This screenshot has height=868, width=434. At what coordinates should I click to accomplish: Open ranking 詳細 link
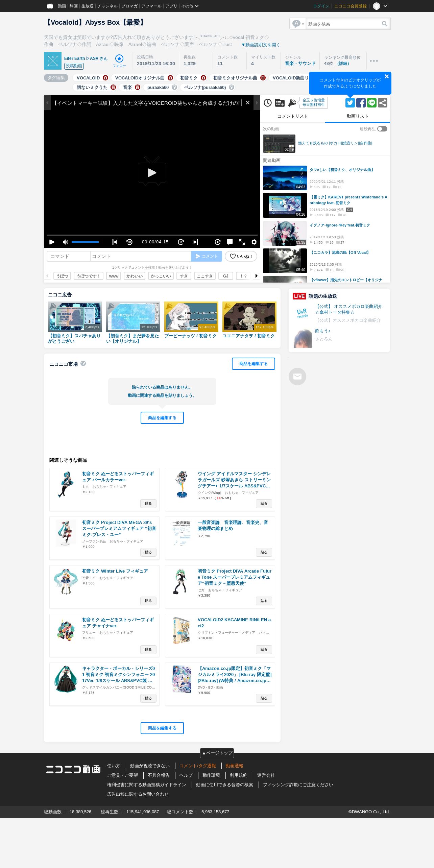pos(343,64)
